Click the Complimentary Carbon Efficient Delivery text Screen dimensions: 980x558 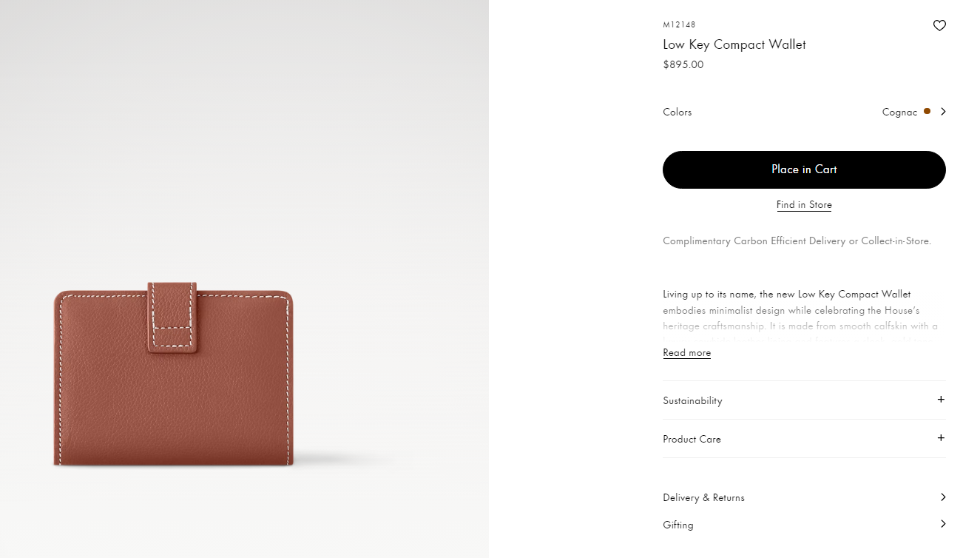[797, 241]
